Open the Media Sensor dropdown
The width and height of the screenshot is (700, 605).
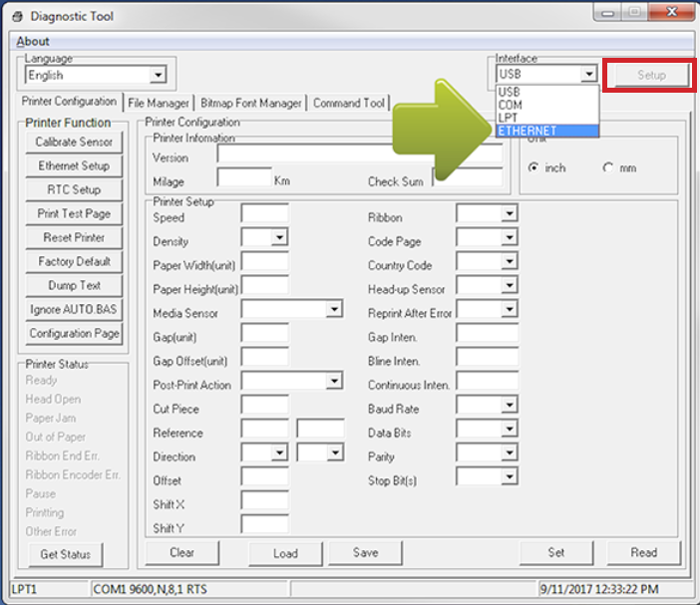(x=334, y=311)
